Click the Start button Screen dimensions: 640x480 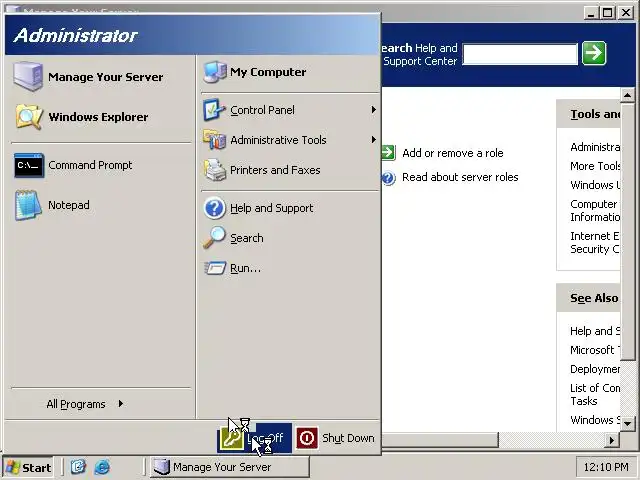[28, 467]
